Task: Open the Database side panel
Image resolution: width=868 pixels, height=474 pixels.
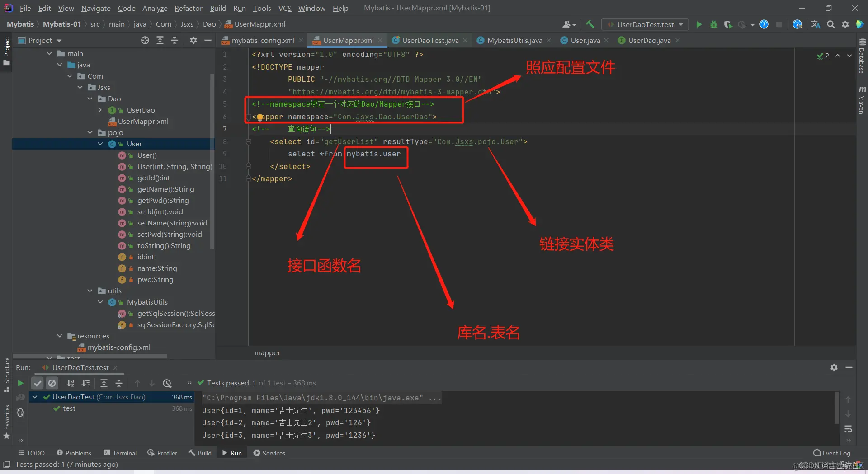Action: click(862, 56)
